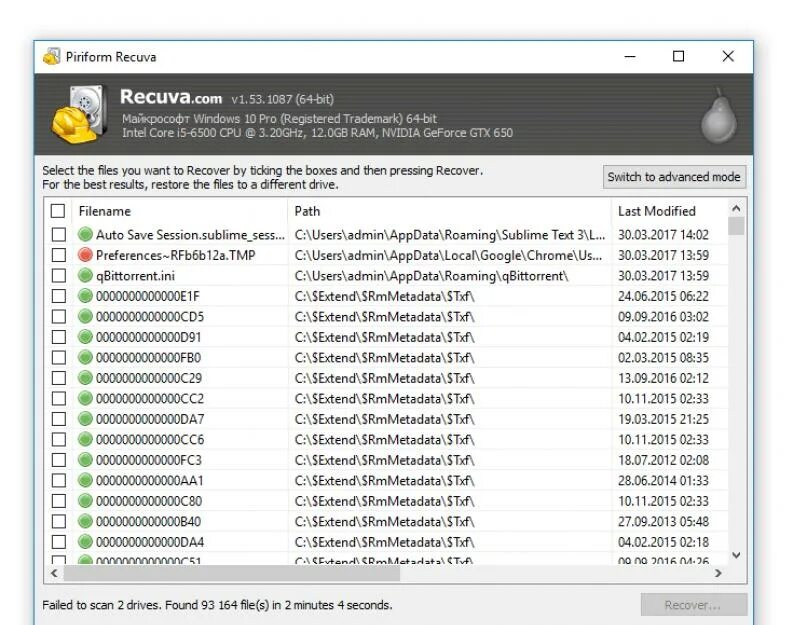Tick checkbox for 000000000000CD5

pos(59,317)
